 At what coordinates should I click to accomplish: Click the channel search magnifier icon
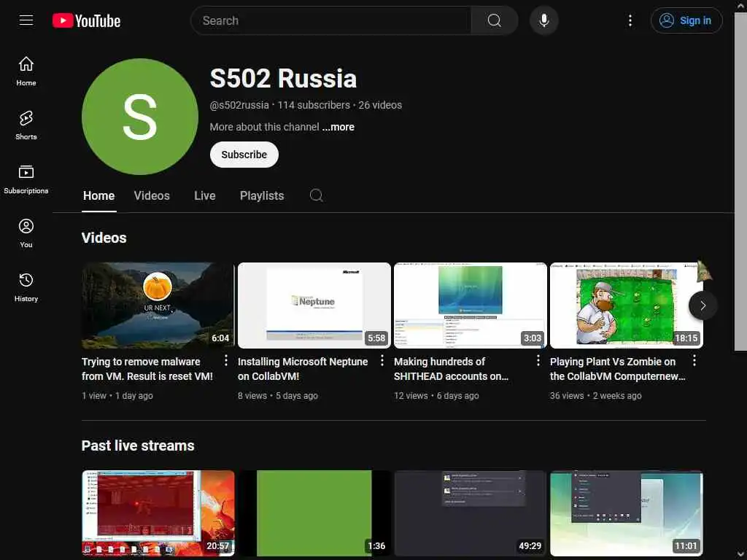tap(317, 195)
